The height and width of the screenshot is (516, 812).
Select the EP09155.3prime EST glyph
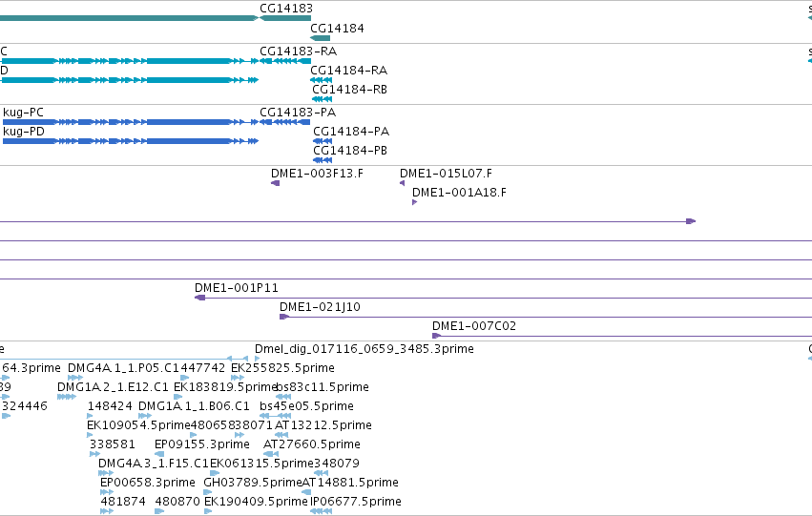[x=159, y=454]
